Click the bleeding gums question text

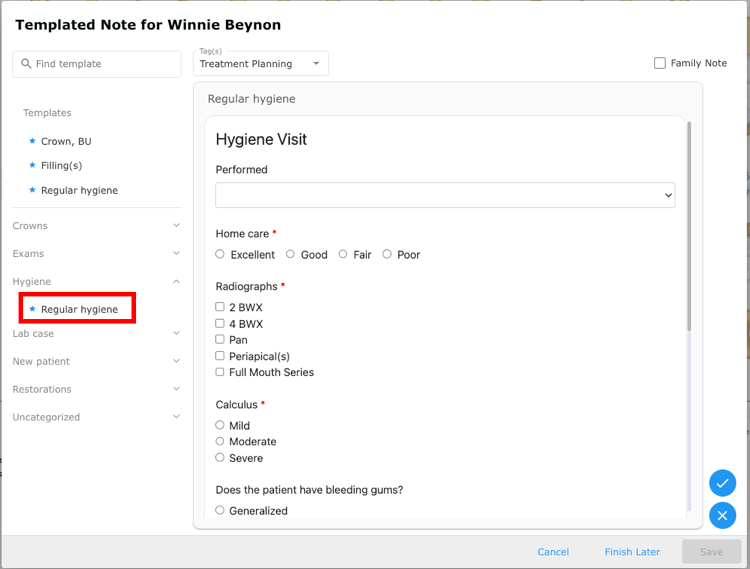pyautogui.click(x=309, y=490)
